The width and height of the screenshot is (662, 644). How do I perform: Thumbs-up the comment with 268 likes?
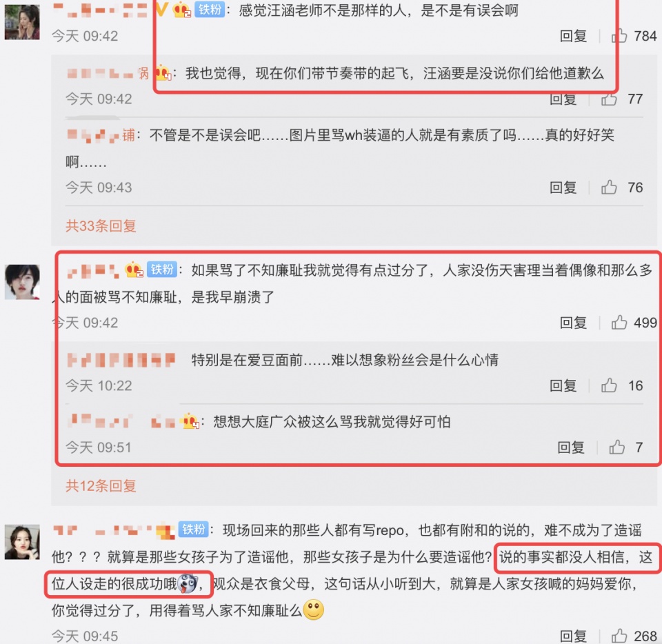pyautogui.click(x=619, y=636)
